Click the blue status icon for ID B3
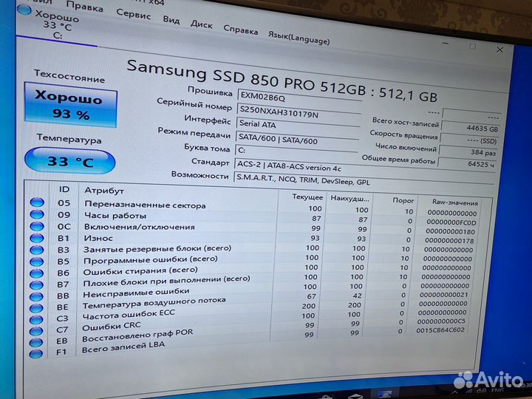The image size is (532, 399). coord(37,250)
